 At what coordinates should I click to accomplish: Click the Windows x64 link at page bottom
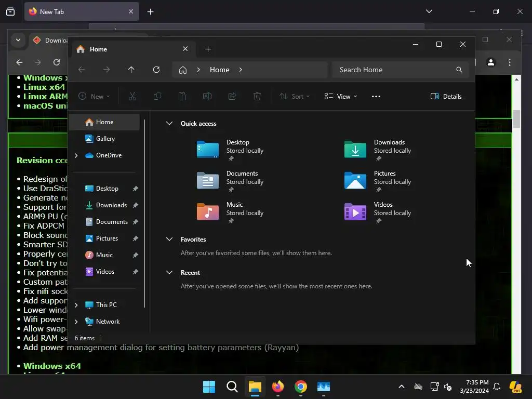point(52,366)
